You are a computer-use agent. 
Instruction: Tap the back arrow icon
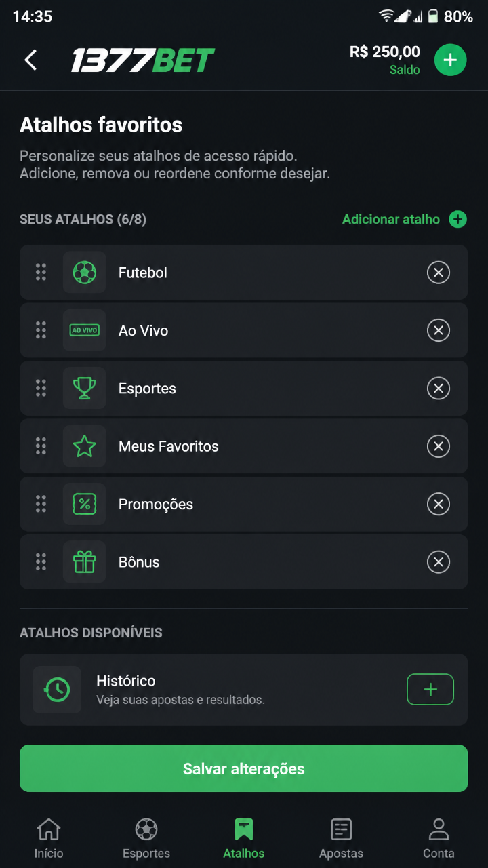point(30,60)
